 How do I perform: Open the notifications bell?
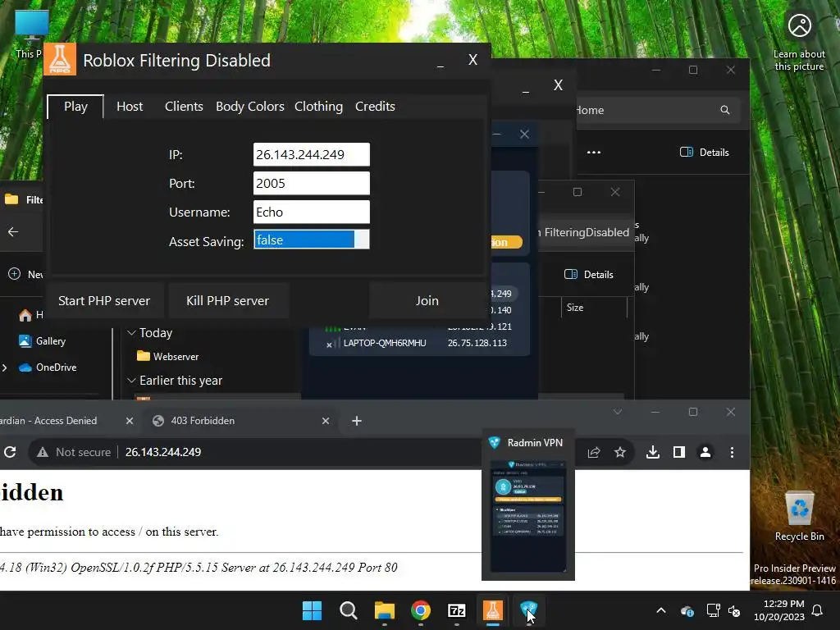[x=817, y=610]
